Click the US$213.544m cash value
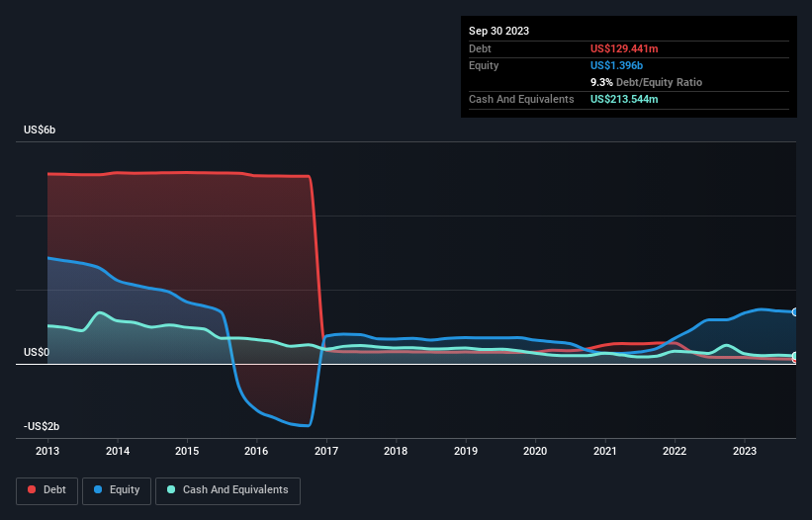Viewport: 812px width, 520px height. 624,99
